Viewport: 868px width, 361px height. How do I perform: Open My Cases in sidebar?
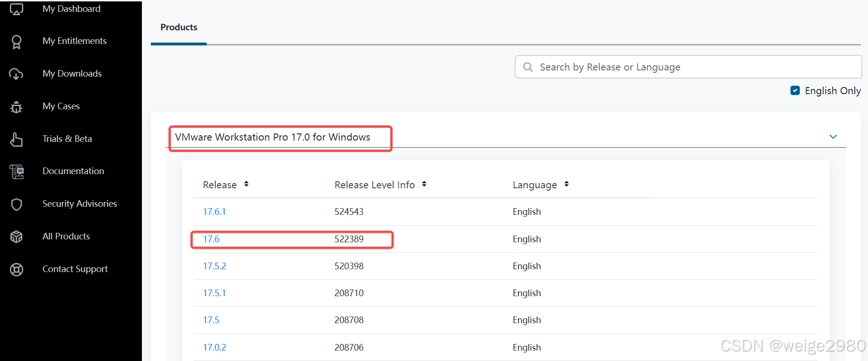pyautogui.click(x=61, y=106)
